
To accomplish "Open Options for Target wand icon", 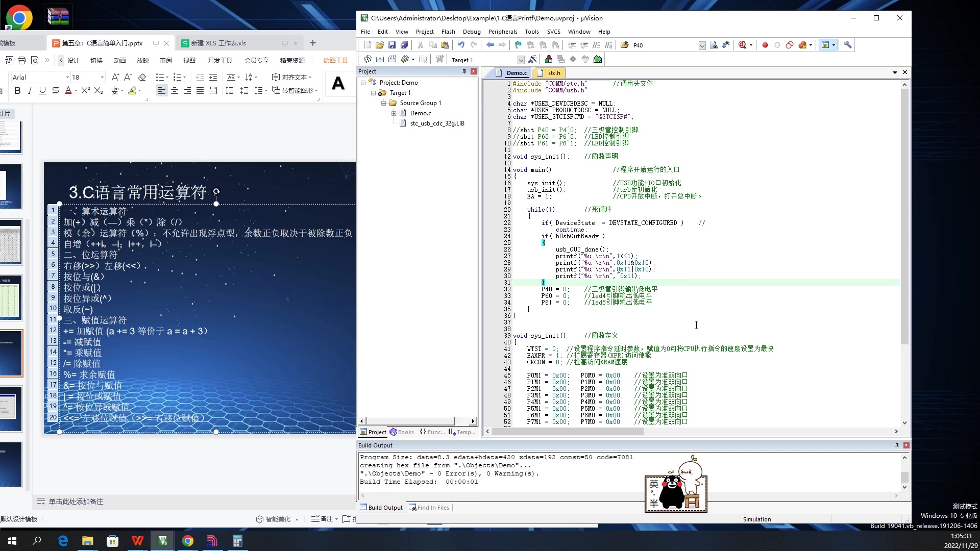I will 532,59.
